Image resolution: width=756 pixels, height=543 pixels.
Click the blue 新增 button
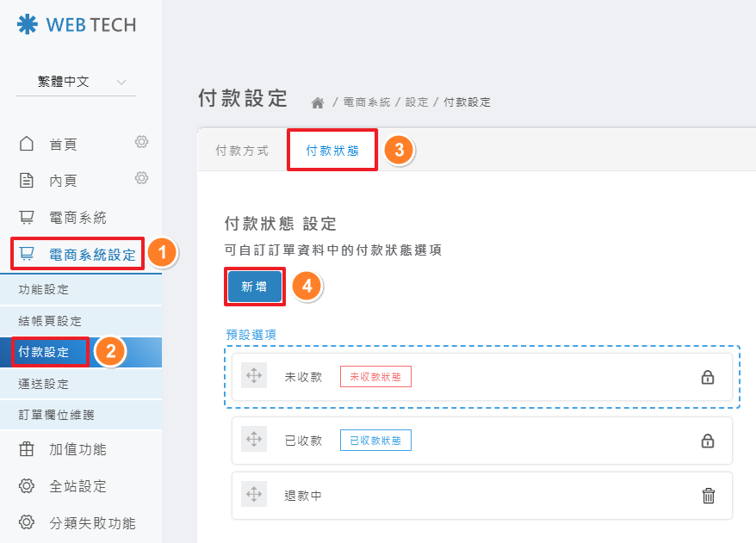254,287
